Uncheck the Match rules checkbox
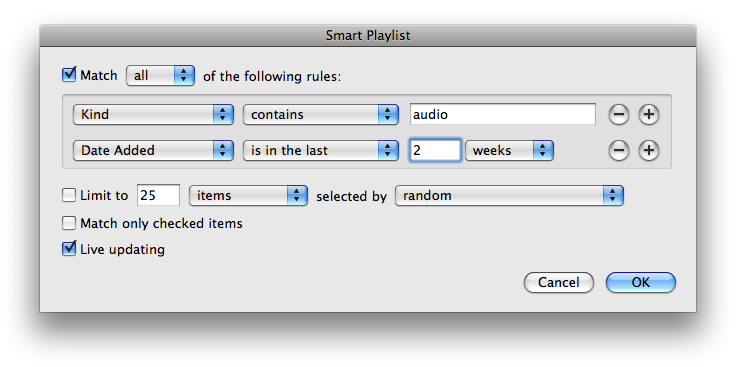Image resolution: width=736 pixels, height=367 pixels. (x=69, y=75)
